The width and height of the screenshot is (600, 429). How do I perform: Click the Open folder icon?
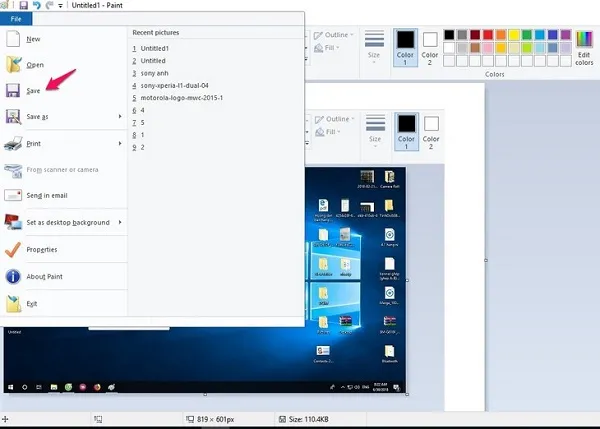14,65
